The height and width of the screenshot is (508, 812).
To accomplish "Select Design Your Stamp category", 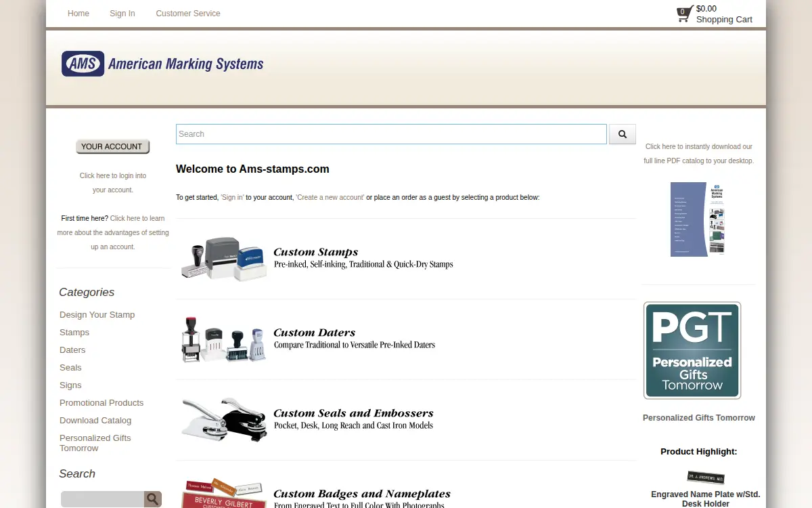I will tap(97, 315).
